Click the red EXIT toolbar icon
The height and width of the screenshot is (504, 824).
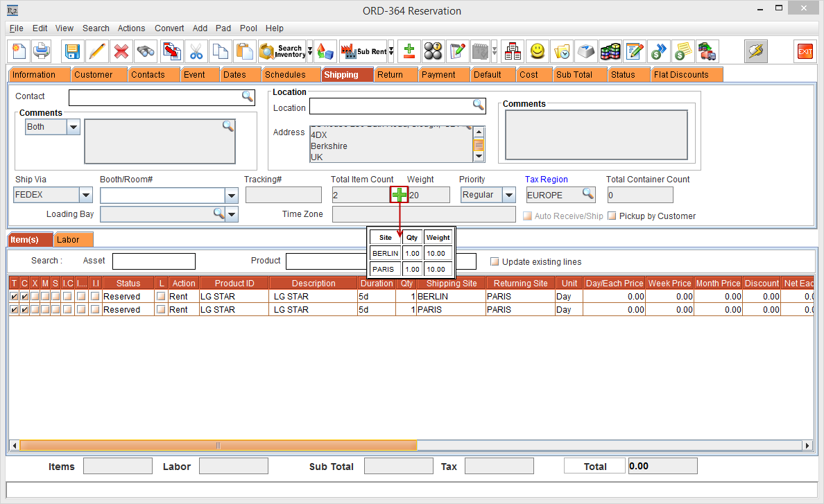(x=805, y=51)
